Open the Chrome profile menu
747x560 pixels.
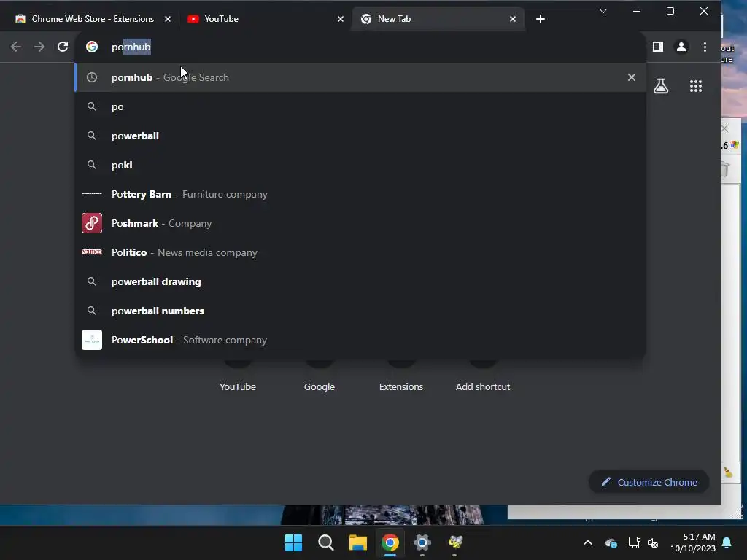[681, 47]
